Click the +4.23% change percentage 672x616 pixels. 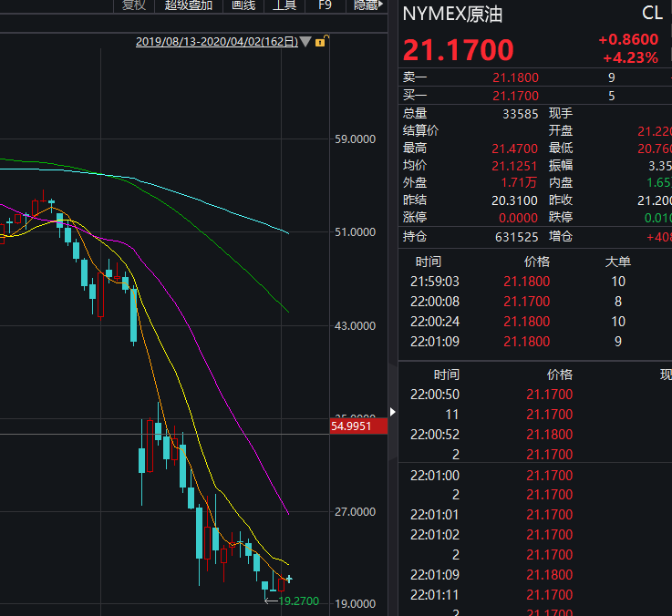click(x=630, y=57)
